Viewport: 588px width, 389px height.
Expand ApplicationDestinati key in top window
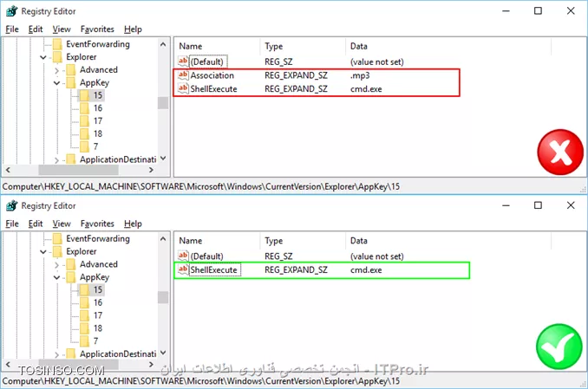[x=56, y=160]
